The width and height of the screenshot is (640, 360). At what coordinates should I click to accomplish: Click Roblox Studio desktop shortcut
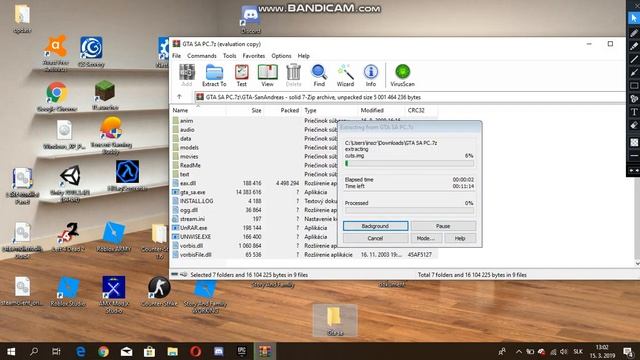coord(68,291)
